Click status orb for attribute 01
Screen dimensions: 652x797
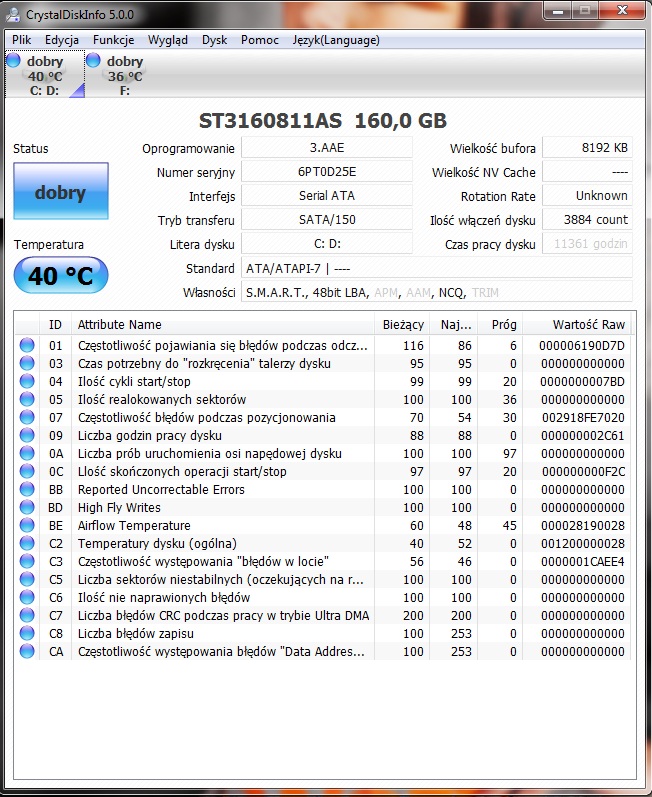click(27, 345)
